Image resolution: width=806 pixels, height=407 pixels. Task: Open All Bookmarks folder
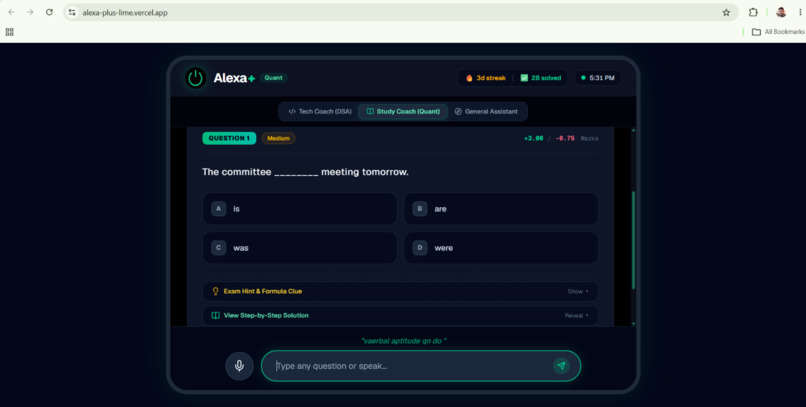pos(778,32)
